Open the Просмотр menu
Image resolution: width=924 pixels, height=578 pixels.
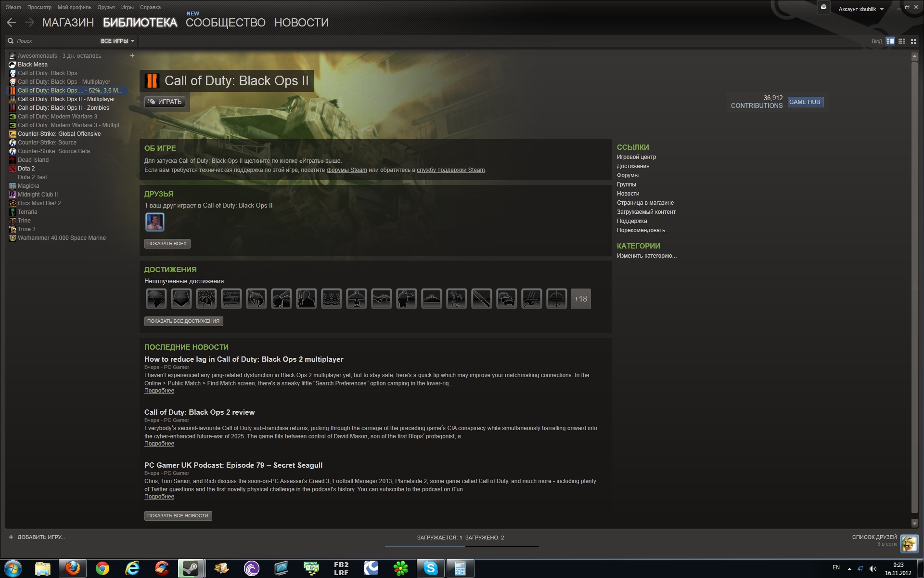[39, 7]
